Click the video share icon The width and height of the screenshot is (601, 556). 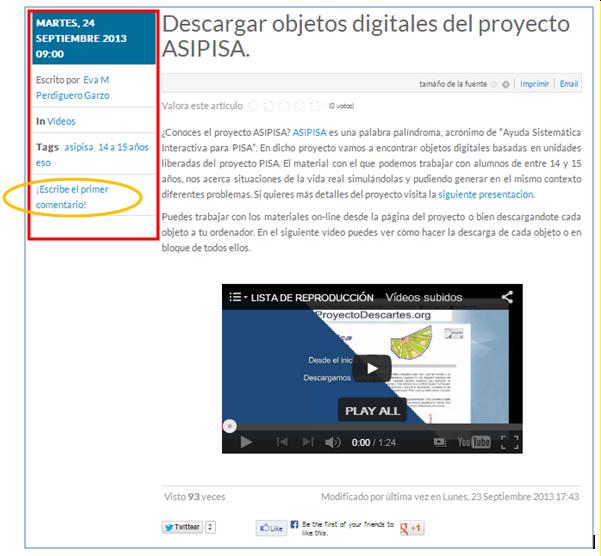pos(507,297)
